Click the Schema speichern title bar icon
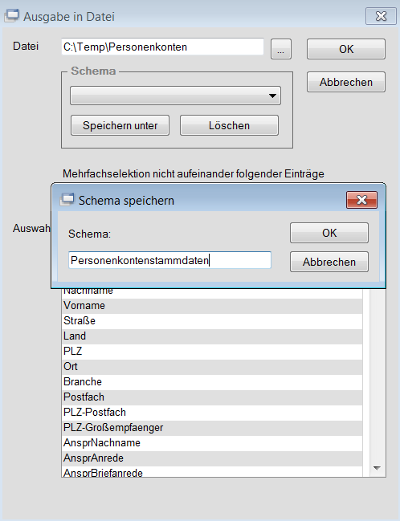The image size is (400, 521). (67, 200)
